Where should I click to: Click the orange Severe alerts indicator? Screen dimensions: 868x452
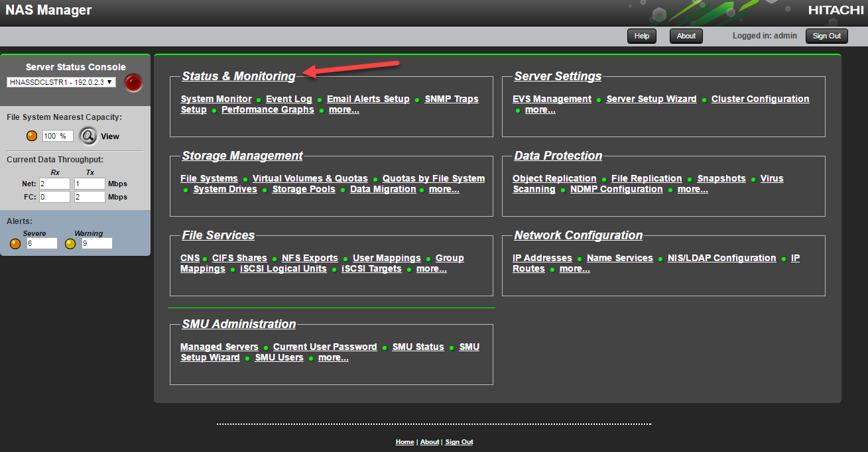[15, 244]
